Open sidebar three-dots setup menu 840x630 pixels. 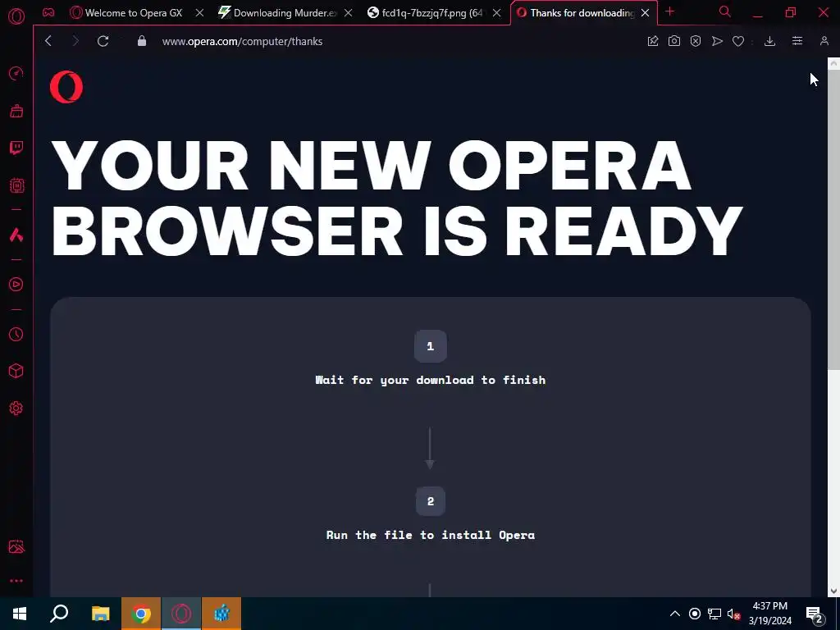tap(16, 581)
